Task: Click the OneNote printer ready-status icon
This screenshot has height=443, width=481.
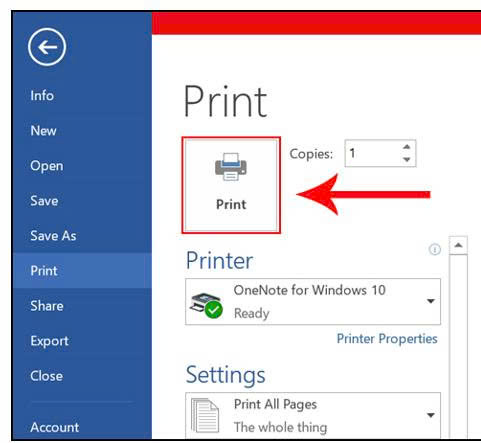Action: 206,305
